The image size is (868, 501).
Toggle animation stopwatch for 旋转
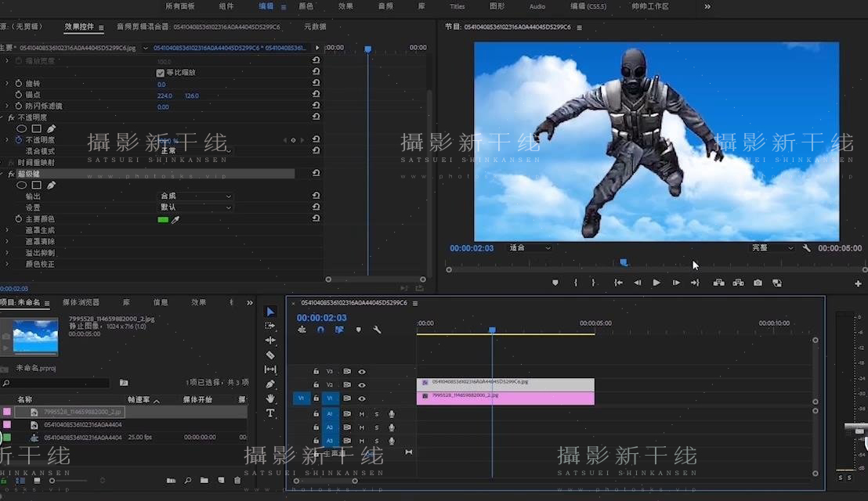[18, 84]
